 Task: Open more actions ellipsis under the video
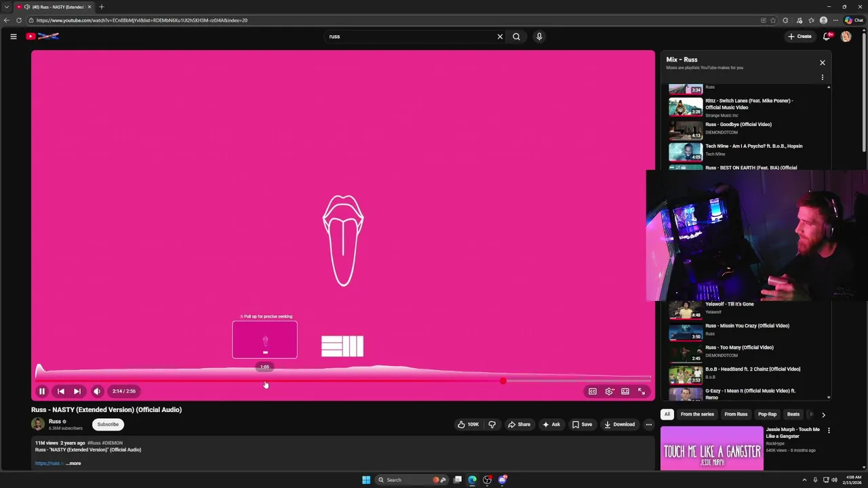(x=648, y=424)
